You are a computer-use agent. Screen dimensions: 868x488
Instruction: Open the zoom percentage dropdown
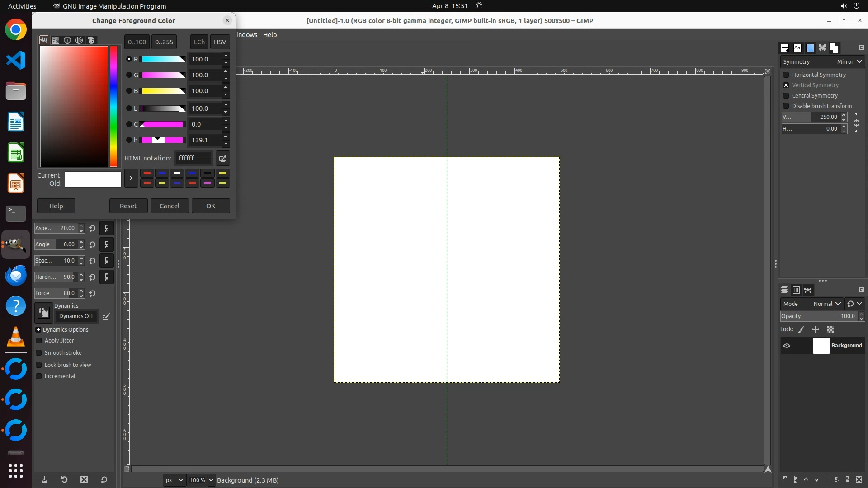[x=211, y=480]
